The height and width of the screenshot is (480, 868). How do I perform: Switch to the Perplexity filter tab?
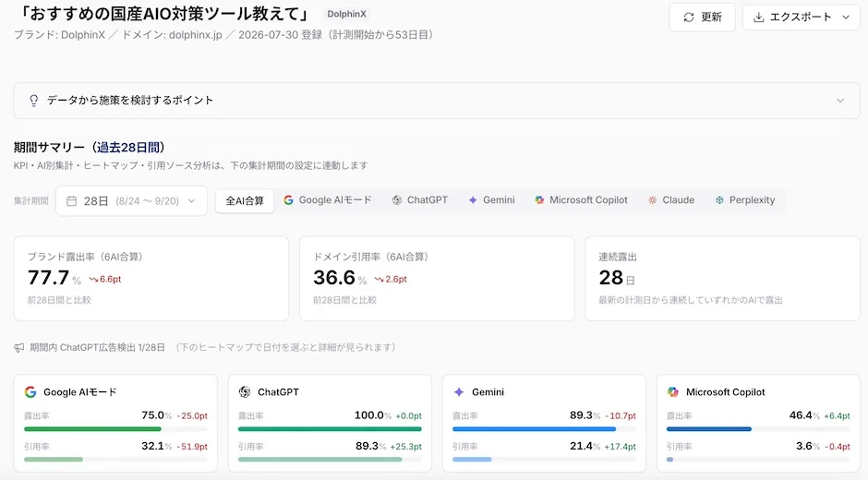pyautogui.click(x=744, y=200)
